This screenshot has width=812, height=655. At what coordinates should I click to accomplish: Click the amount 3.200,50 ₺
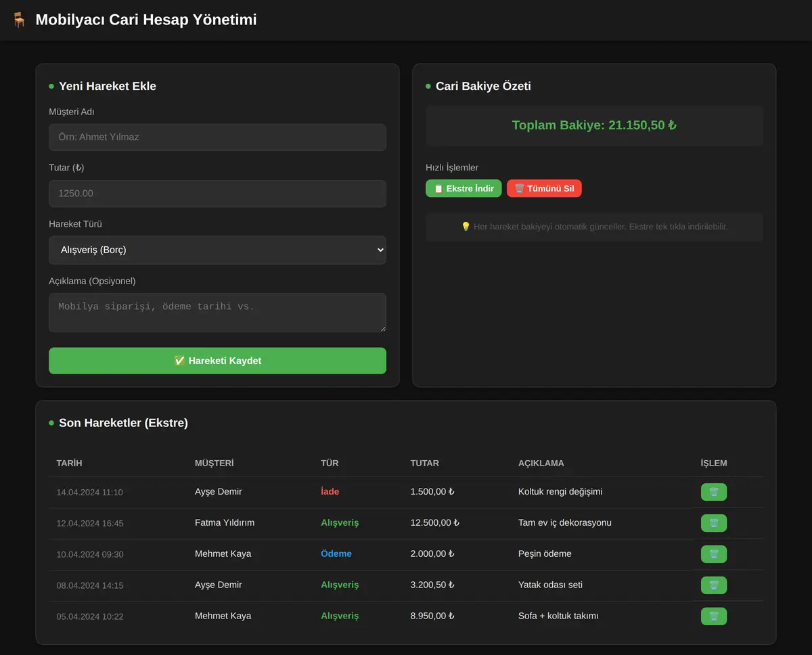click(432, 585)
